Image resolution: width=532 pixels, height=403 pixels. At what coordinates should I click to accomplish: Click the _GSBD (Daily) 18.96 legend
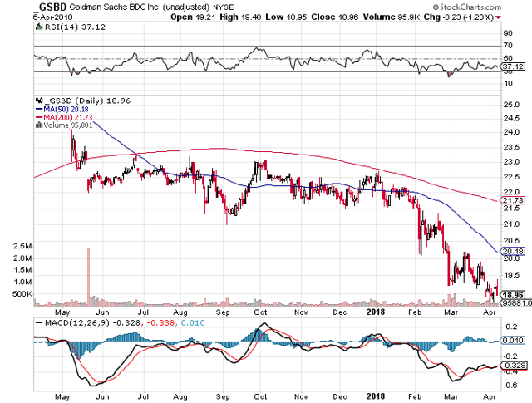pyautogui.click(x=86, y=101)
